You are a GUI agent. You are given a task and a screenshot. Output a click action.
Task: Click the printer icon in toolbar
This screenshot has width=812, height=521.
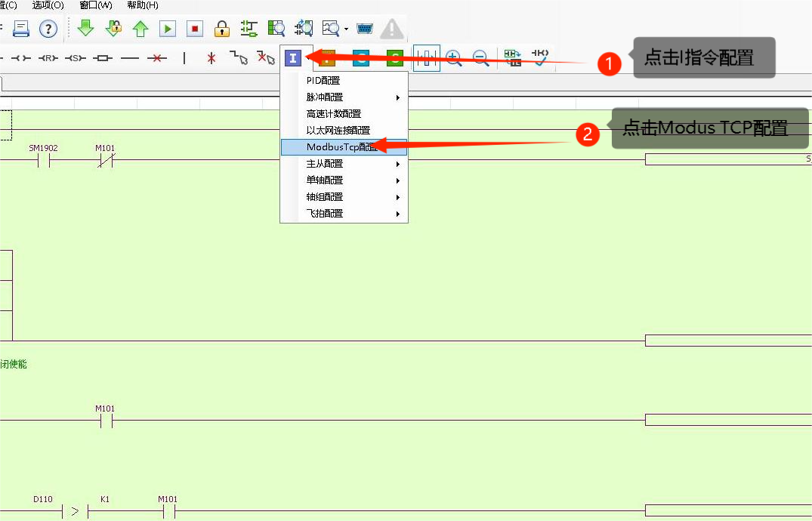click(20, 29)
